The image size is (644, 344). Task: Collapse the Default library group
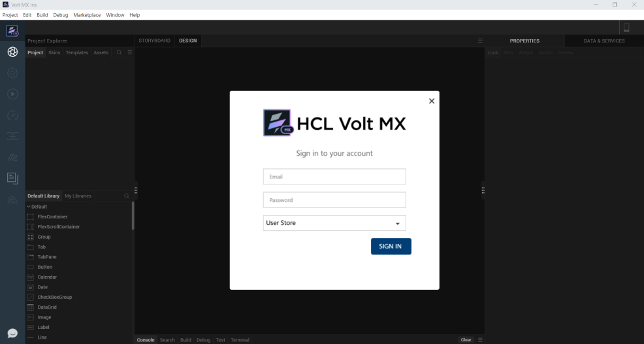(x=29, y=207)
